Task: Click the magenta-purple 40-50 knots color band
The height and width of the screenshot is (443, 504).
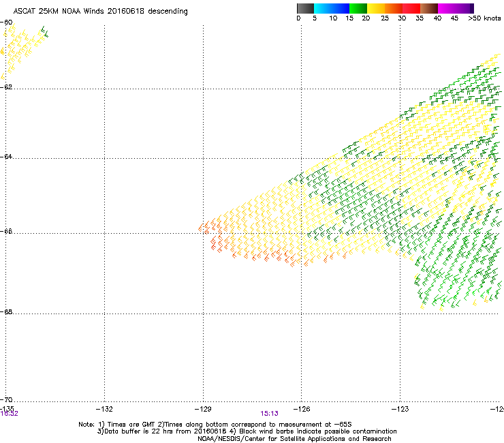Action: (x=456, y=8)
